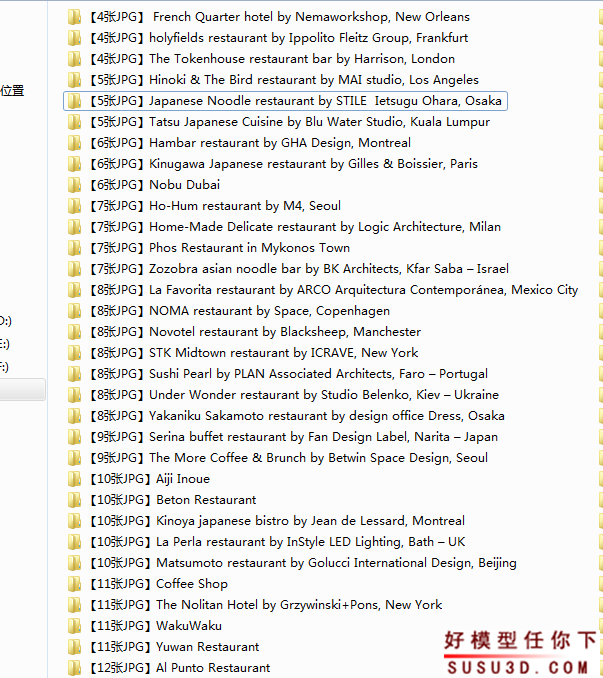
Task: Select 'French Quarter hotel by Nemaworkshop, New Orleans' name
Action: [311, 17]
